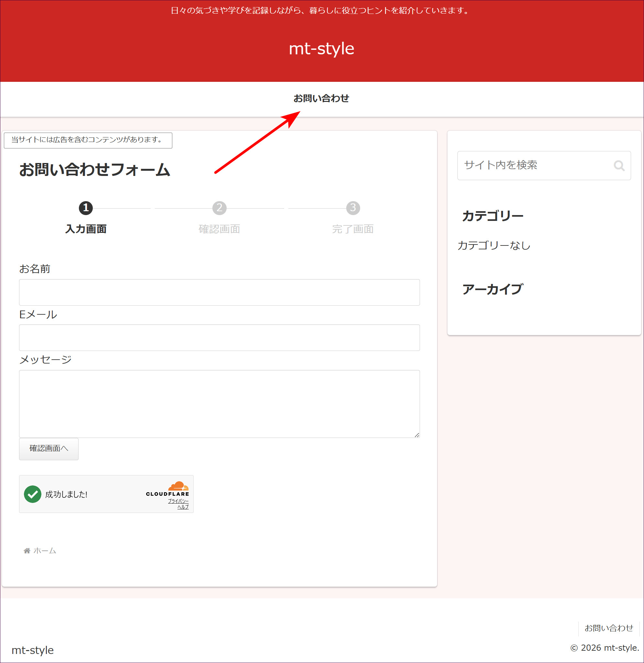
Task: Click the 完了画面 step label
Action: click(x=353, y=229)
